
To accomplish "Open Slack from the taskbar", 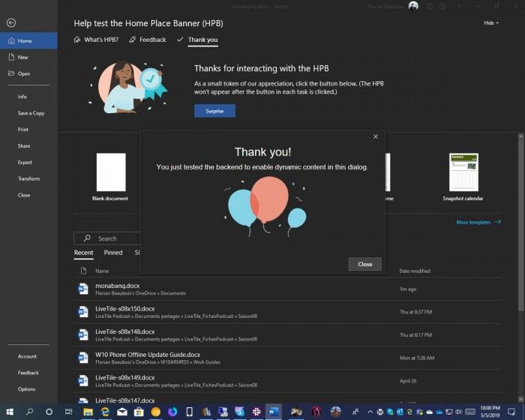I will click(256, 412).
